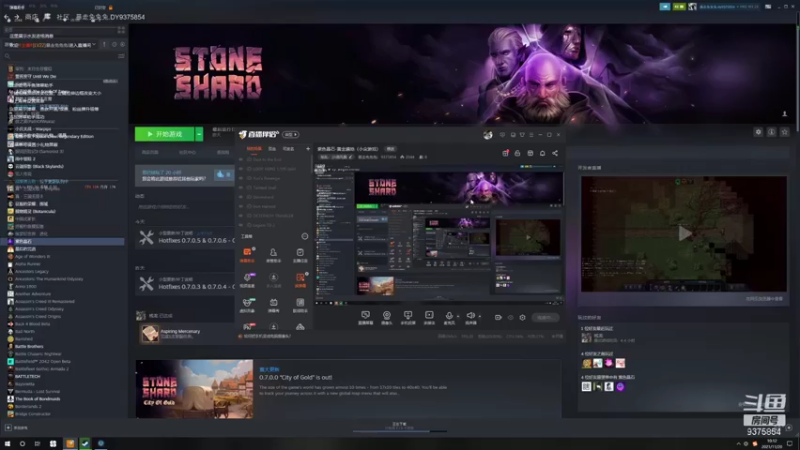Image resolution: width=800 pixels, height=450 pixels.
Task: Click the person silhouette toolbox tool
Action: tap(273, 255)
